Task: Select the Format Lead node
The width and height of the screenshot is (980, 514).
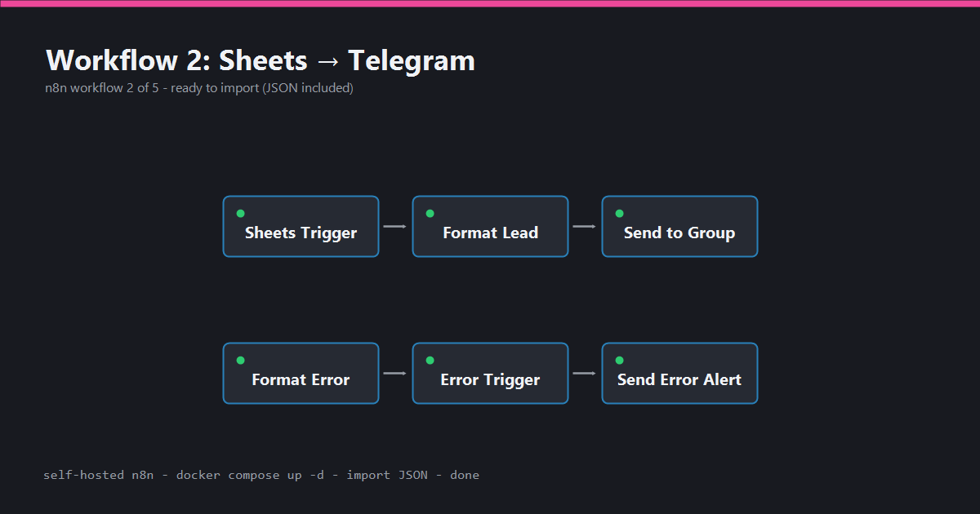Action: [x=490, y=226]
